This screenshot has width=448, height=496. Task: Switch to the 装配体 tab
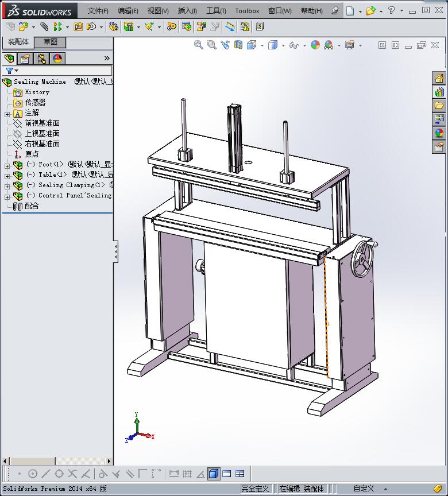pos(18,42)
